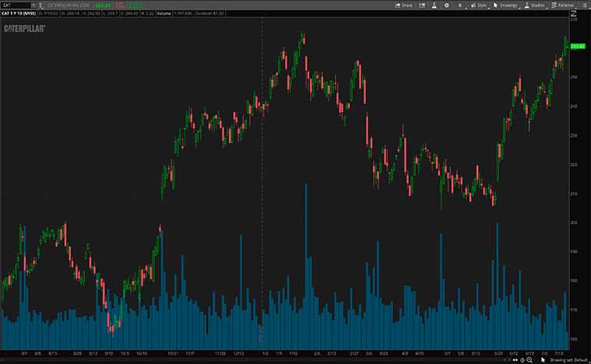The height and width of the screenshot is (364, 591).
Task: Open the Patterns menu
Action: (562, 5)
